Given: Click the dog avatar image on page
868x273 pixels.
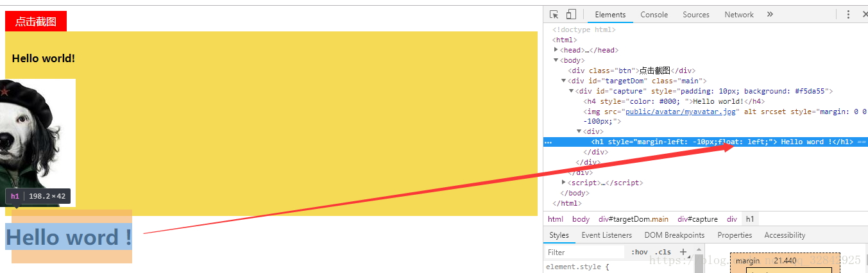Looking at the screenshot, I should [38, 143].
